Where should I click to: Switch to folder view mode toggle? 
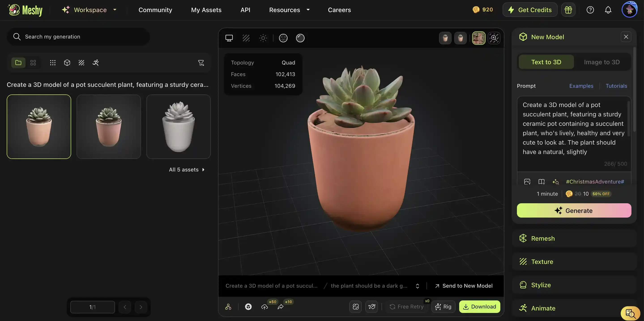pos(18,63)
